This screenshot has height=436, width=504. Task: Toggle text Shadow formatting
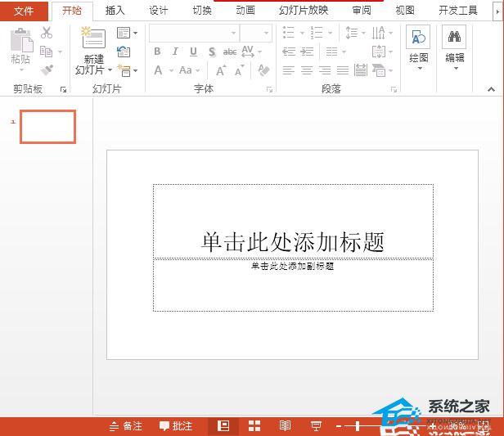pos(212,52)
